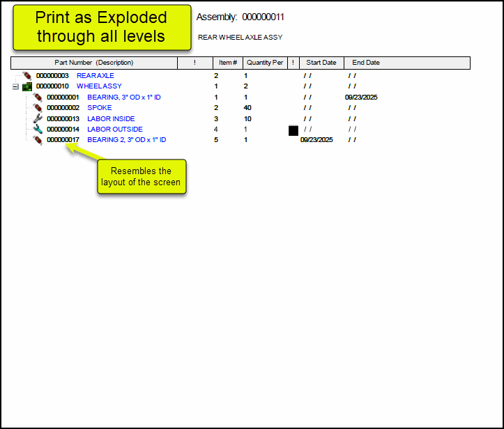Click the End Date column header

coord(366,63)
